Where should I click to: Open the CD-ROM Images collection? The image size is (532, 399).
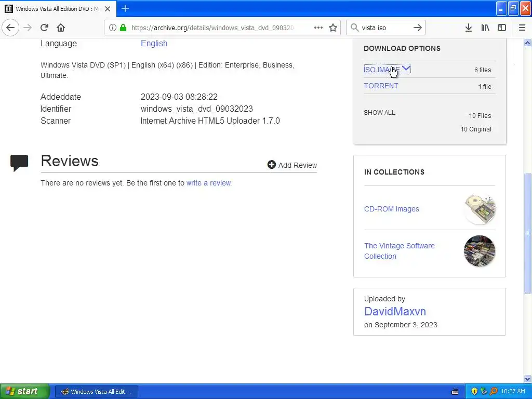pyautogui.click(x=392, y=209)
